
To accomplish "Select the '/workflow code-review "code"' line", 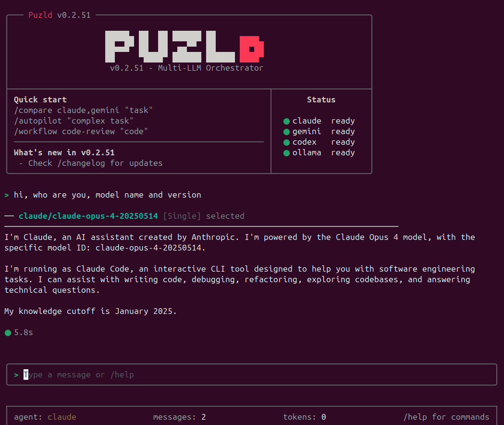I will (81, 132).
